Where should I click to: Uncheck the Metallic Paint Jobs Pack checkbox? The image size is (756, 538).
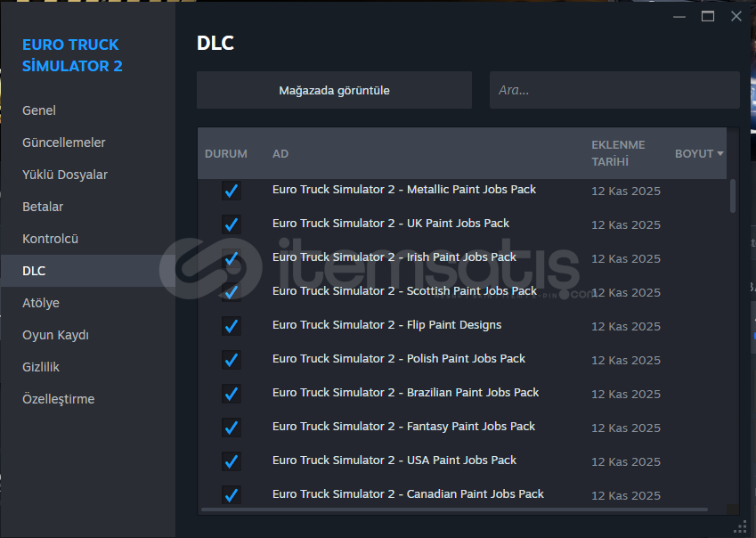[x=232, y=191]
